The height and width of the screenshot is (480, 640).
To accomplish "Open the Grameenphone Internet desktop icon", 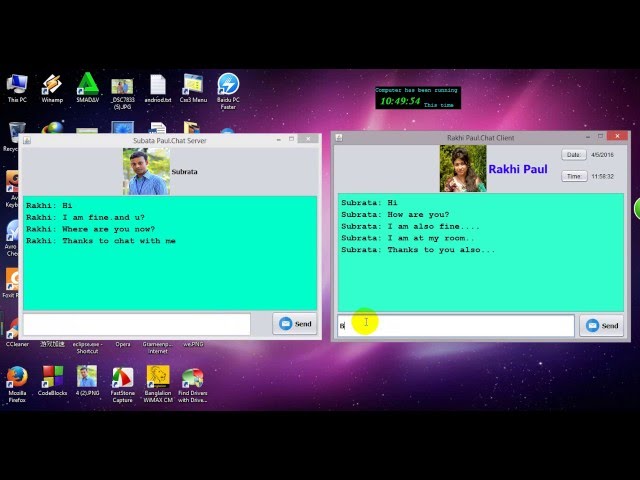I will coord(158,347).
